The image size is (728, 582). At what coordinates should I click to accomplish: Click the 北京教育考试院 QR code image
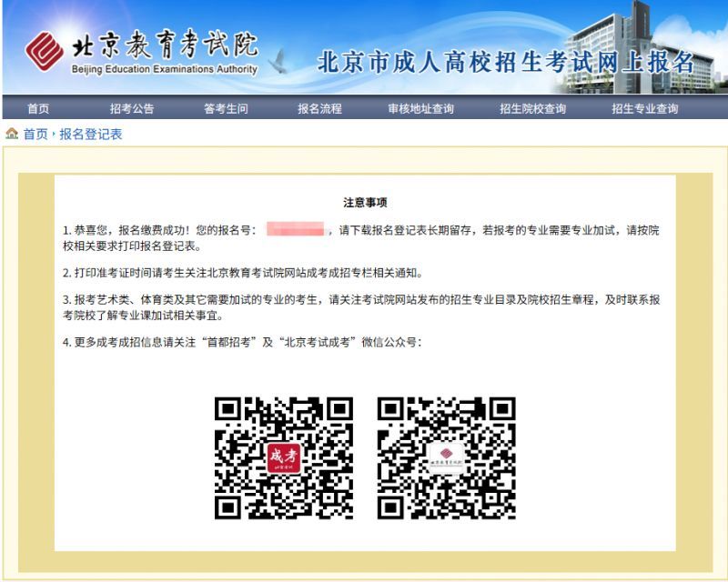pos(446,458)
